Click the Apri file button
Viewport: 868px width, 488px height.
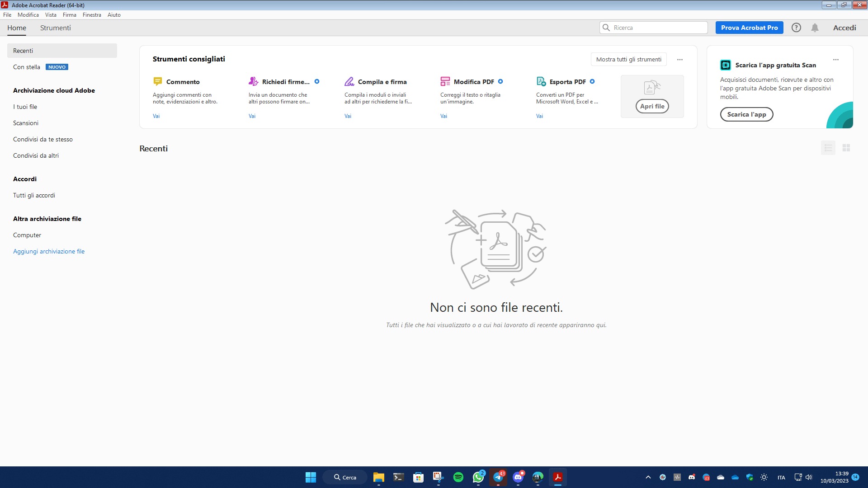(x=652, y=106)
